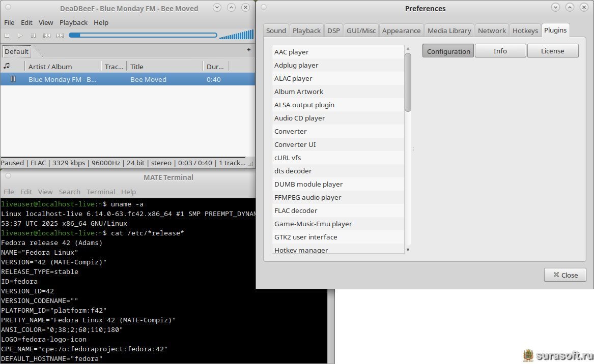Pause playback with DeaDBeeF pause button
This screenshot has width=594, height=364.
33,36
